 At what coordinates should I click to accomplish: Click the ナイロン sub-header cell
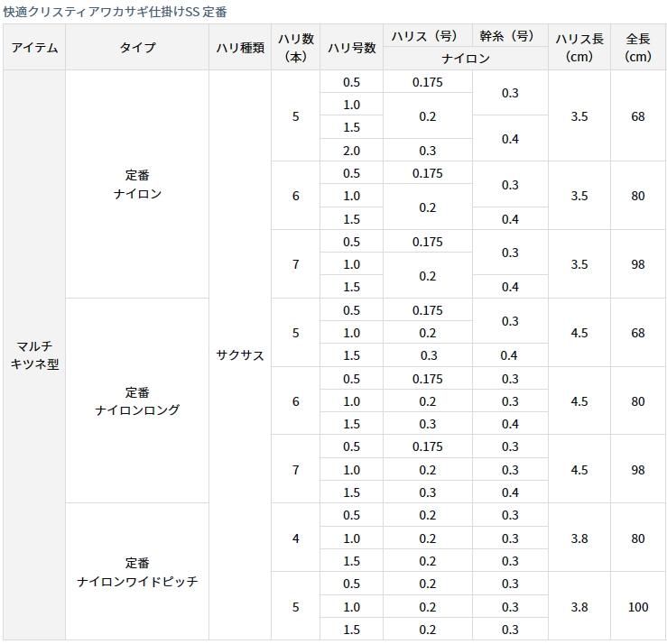point(465,59)
